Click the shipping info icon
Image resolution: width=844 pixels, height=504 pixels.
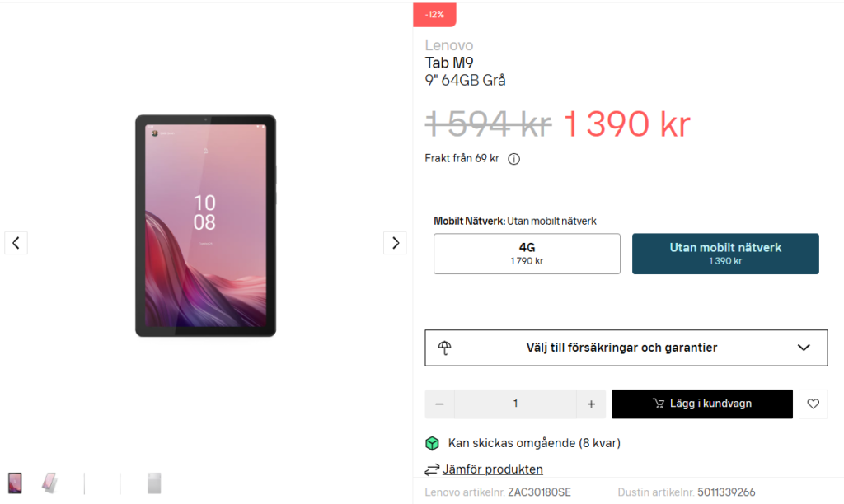[x=513, y=159]
